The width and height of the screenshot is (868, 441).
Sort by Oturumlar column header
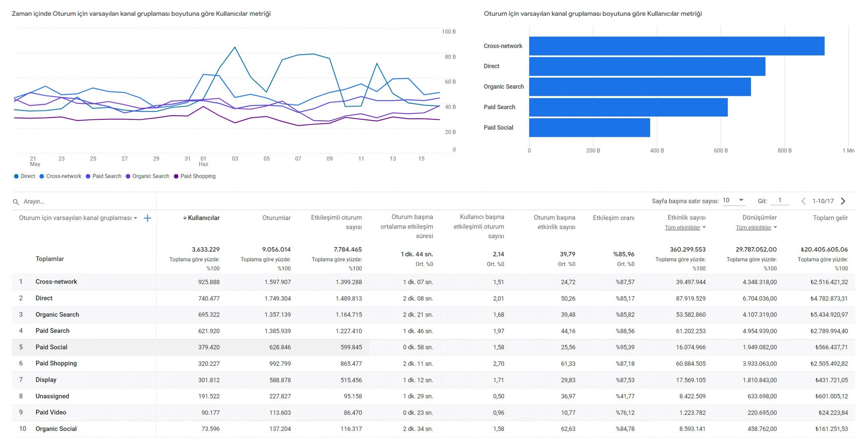[x=276, y=218]
